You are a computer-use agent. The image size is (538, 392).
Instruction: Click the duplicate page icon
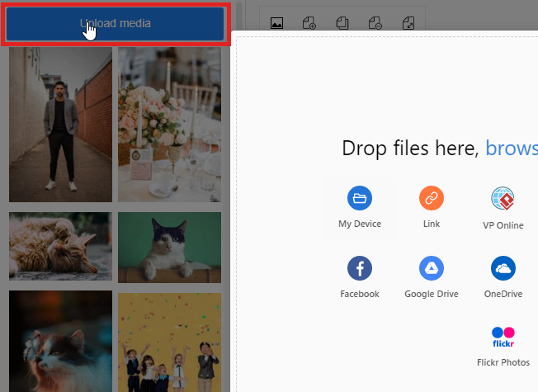point(342,24)
